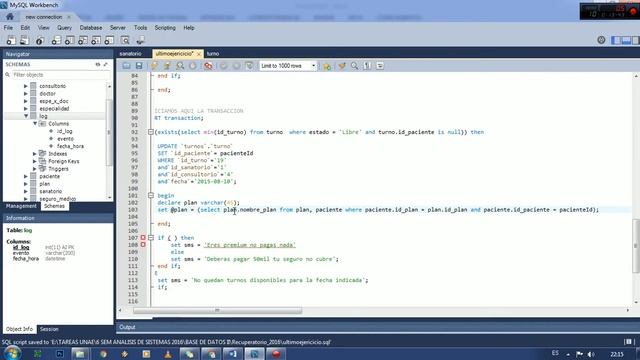Open the object inspector info icon
Image resolution: width=640 pixels, height=360 pixels.
(40, 40)
